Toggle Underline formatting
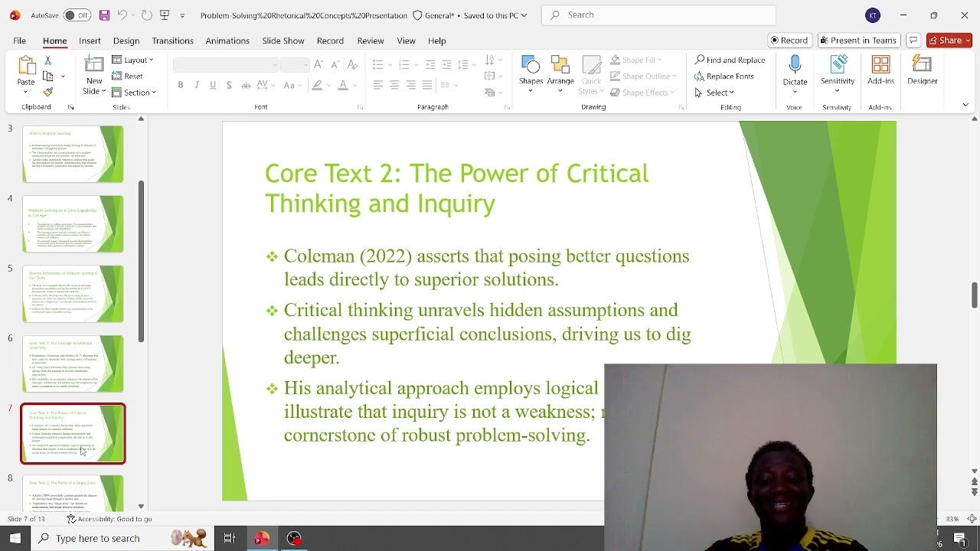980x551 pixels. coord(213,85)
